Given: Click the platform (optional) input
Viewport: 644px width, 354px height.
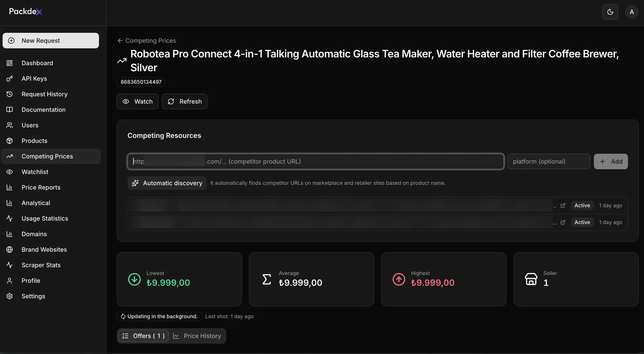Looking at the screenshot, I should click(549, 162).
